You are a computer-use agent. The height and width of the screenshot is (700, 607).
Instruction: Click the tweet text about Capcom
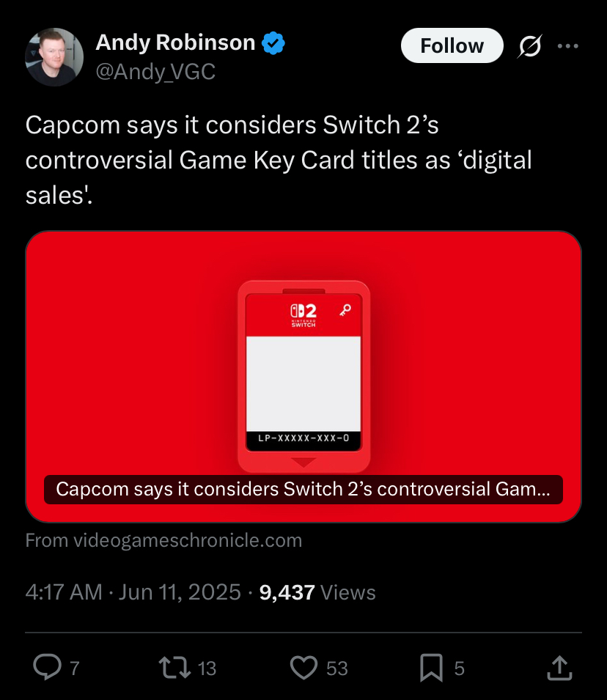pyautogui.click(x=279, y=160)
